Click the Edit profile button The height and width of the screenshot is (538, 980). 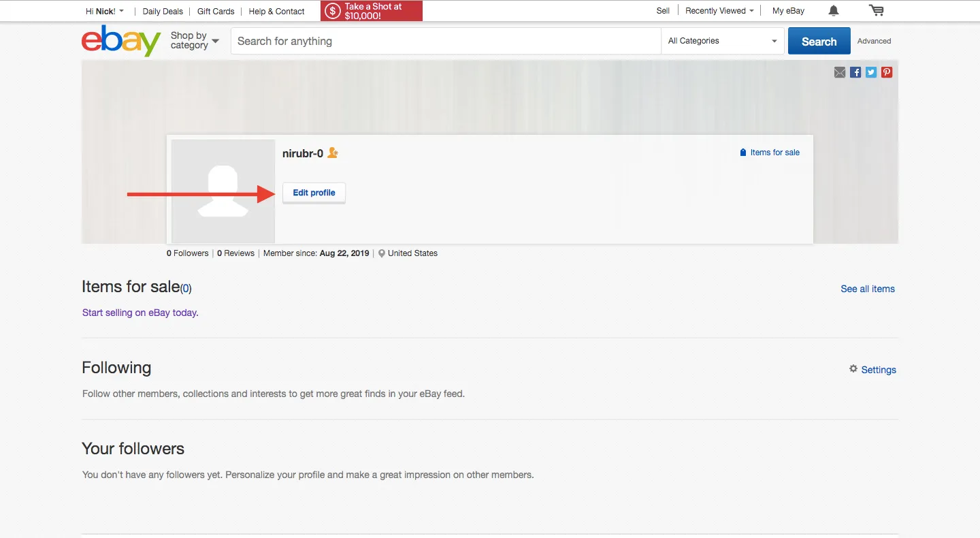coord(313,193)
